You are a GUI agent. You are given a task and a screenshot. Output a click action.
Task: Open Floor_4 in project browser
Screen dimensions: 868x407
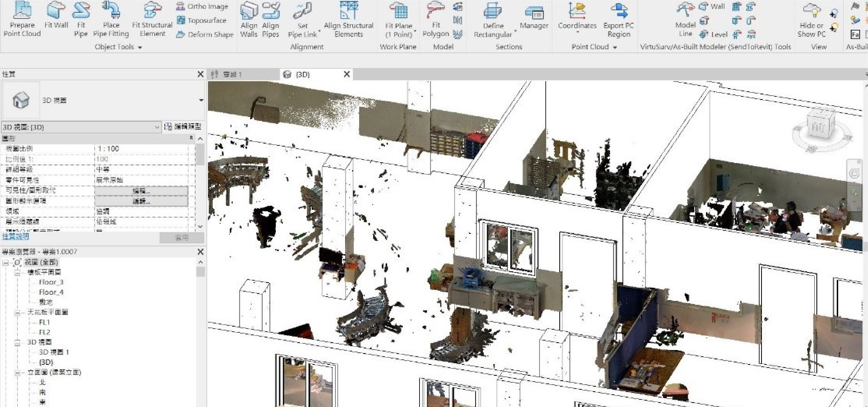(x=51, y=292)
